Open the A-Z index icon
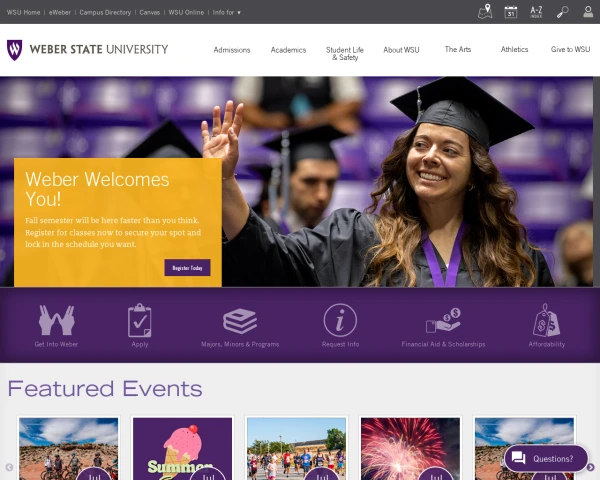Viewport: 600px width, 480px height. pyautogui.click(x=536, y=12)
